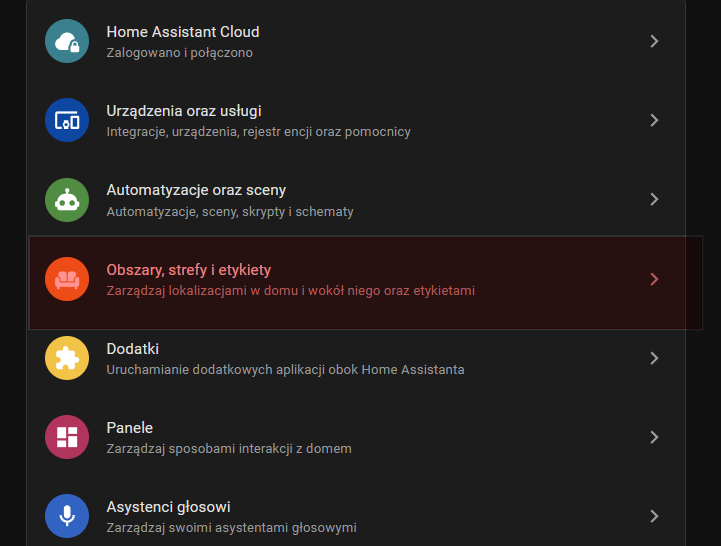Click the Dodatki row chevron
This screenshot has width=721, height=546.
point(654,358)
